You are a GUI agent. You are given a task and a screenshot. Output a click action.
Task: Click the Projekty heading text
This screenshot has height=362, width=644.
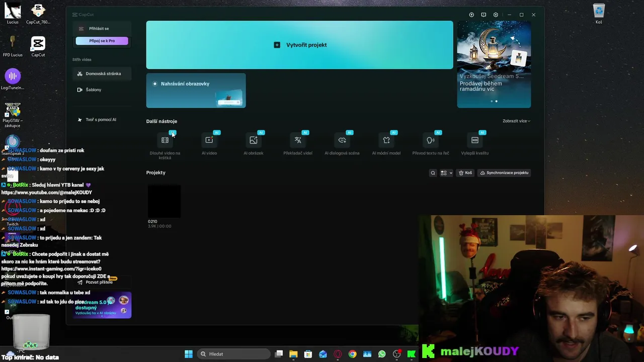(x=156, y=172)
